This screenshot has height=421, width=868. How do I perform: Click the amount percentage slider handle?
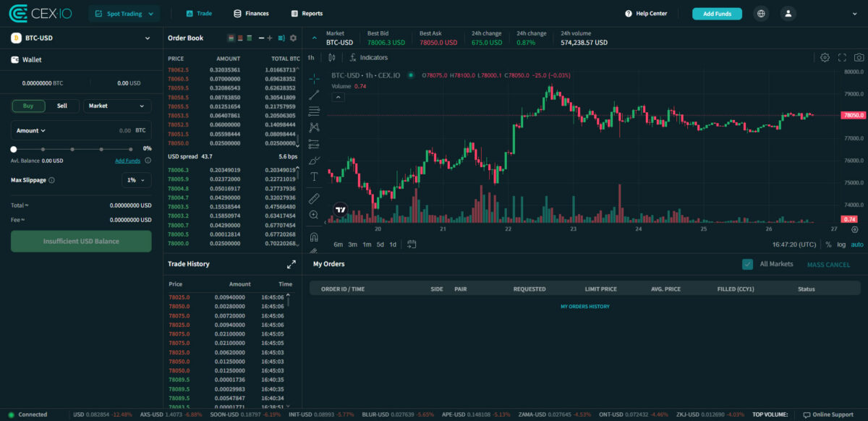(x=14, y=148)
